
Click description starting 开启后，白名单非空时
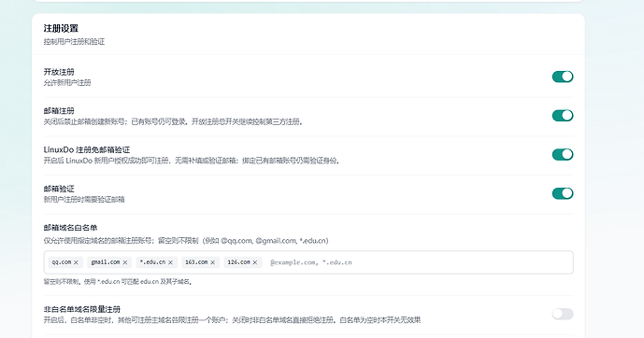click(232, 320)
